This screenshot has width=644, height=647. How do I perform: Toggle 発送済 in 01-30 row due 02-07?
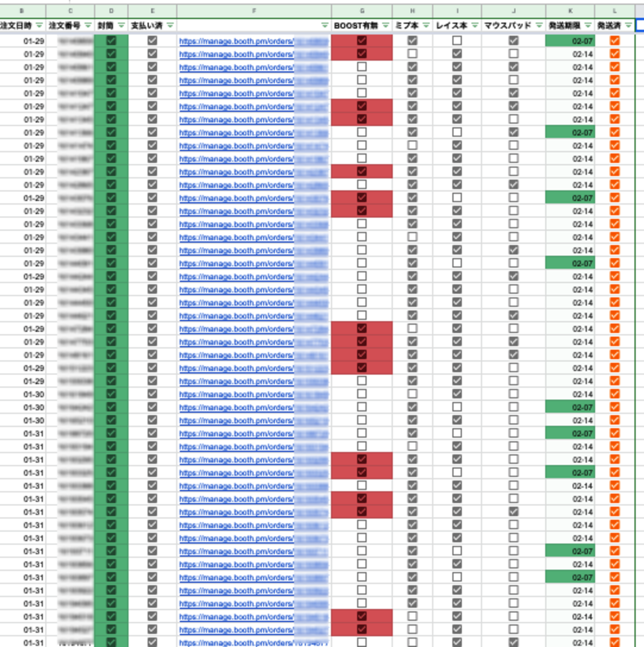pos(615,407)
